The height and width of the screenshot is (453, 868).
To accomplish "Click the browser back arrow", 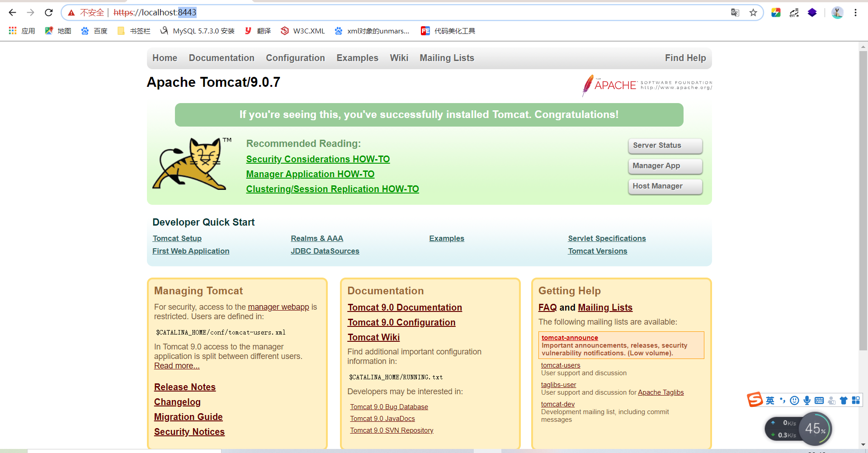I will pos(12,13).
